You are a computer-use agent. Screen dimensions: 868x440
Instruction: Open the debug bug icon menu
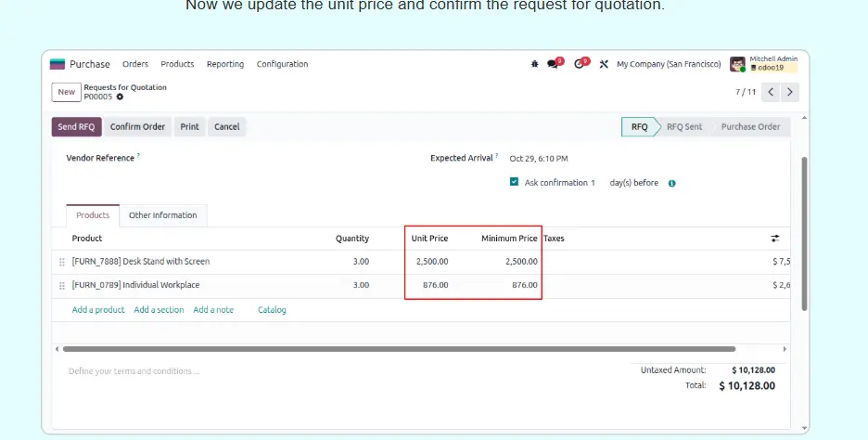point(534,64)
